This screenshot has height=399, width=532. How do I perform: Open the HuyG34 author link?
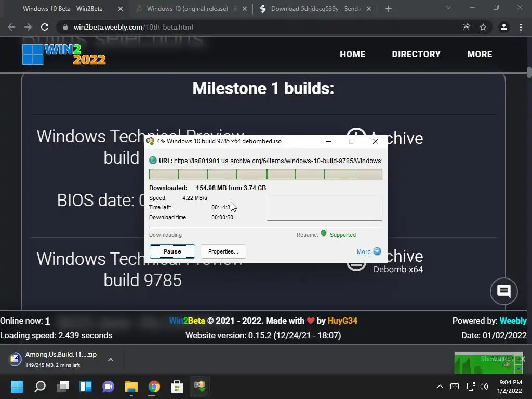342,321
